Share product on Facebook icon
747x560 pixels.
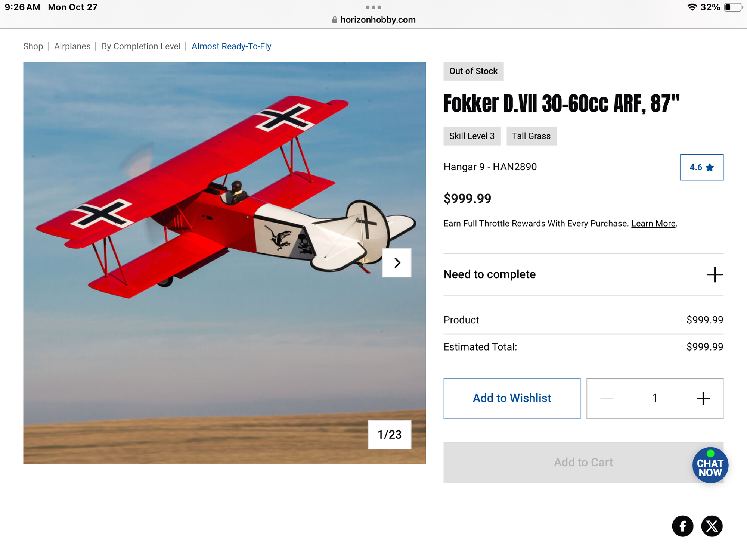pos(682,526)
